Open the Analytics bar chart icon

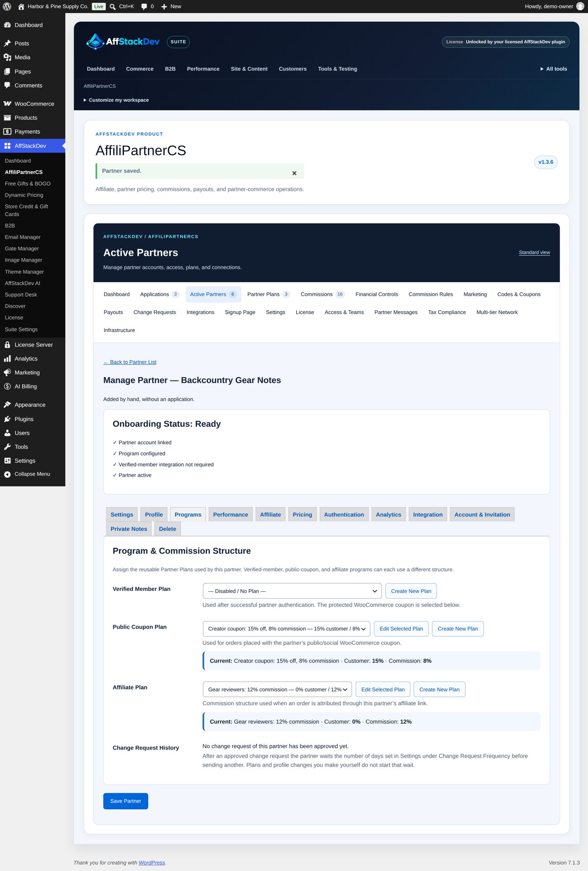(x=7, y=359)
